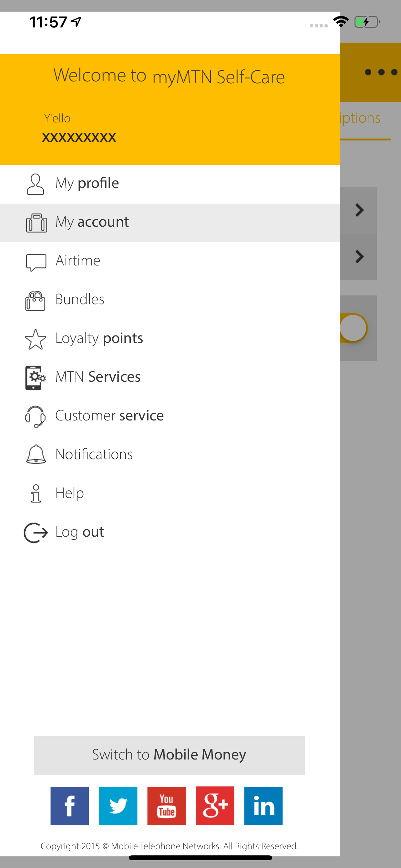Tap the Log out arrow icon
Screen dimensions: 401x868
(36, 533)
